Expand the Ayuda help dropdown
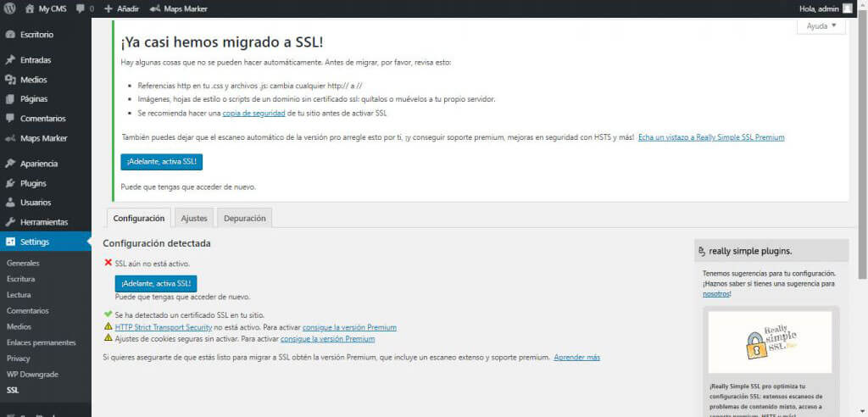 [821, 26]
